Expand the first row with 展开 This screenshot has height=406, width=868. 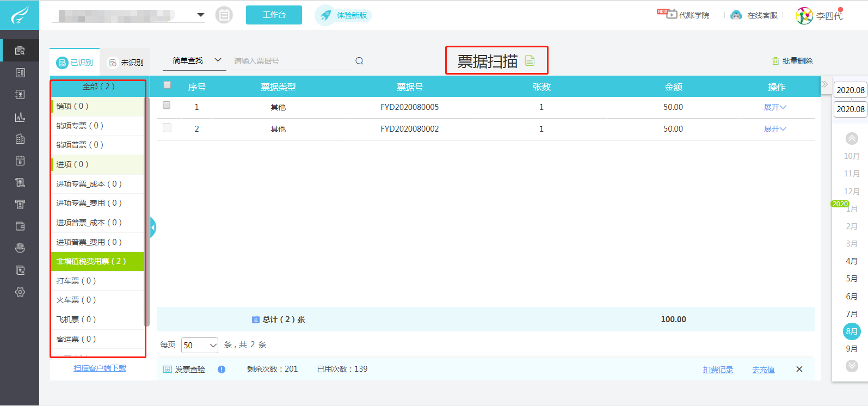(x=774, y=107)
